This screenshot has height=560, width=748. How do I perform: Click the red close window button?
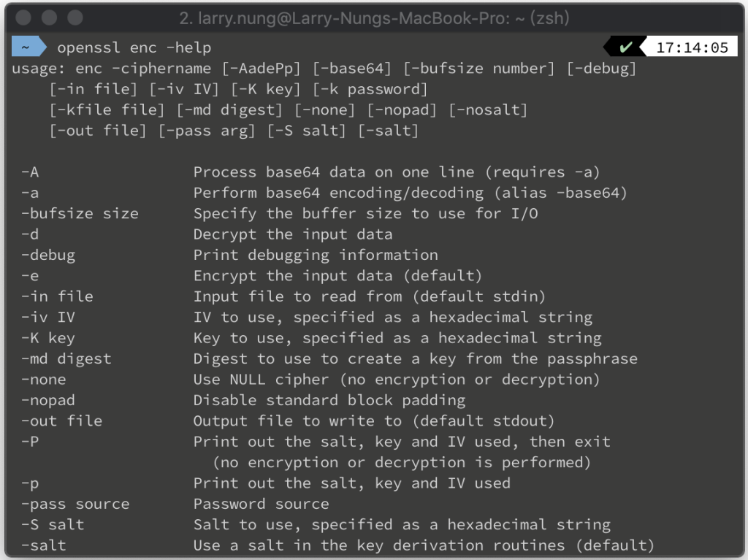click(23, 18)
